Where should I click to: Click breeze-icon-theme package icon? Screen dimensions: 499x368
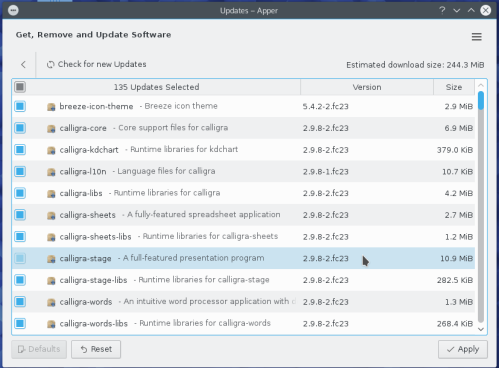pyautogui.click(x=51, y=107)
